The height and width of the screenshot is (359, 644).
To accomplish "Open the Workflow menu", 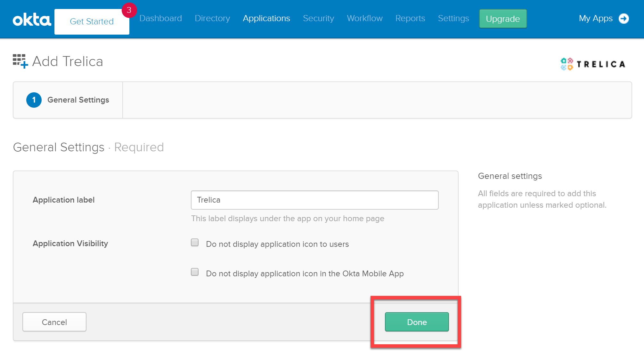I will [365, 18].
